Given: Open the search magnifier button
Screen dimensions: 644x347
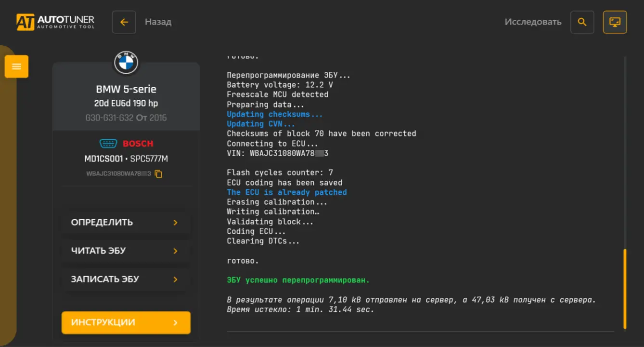Looking at the screenshot, I should pyautogui.click(x=582, y=22).
